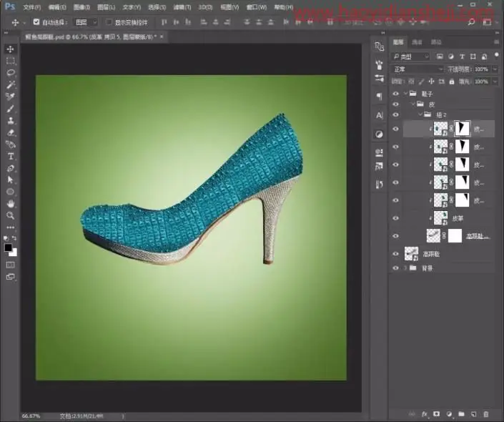Viewport: 504px width, 422px height.
Task: Lock all with the padlock icon
Action: (x=452, y=82)
